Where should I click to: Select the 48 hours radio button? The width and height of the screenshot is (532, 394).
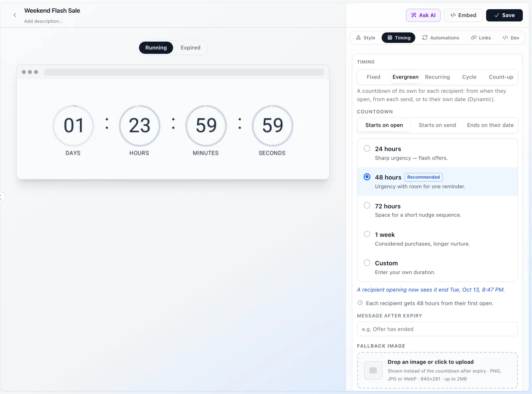coord(367,177)
